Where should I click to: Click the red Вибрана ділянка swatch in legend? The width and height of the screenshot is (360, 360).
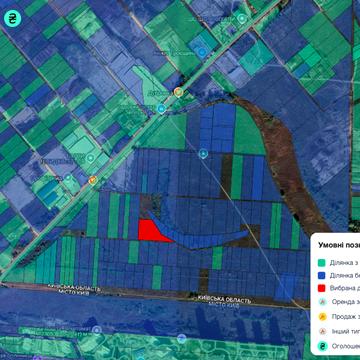322,288
